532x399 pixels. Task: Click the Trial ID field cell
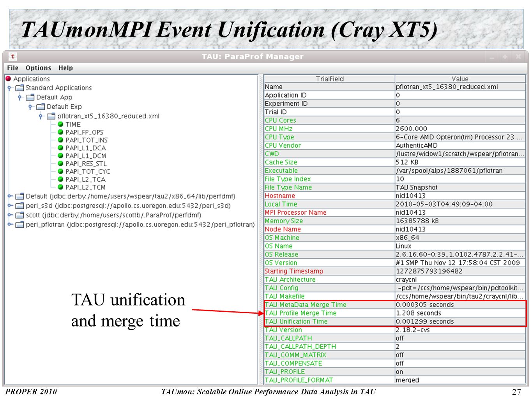click(330, 112)
